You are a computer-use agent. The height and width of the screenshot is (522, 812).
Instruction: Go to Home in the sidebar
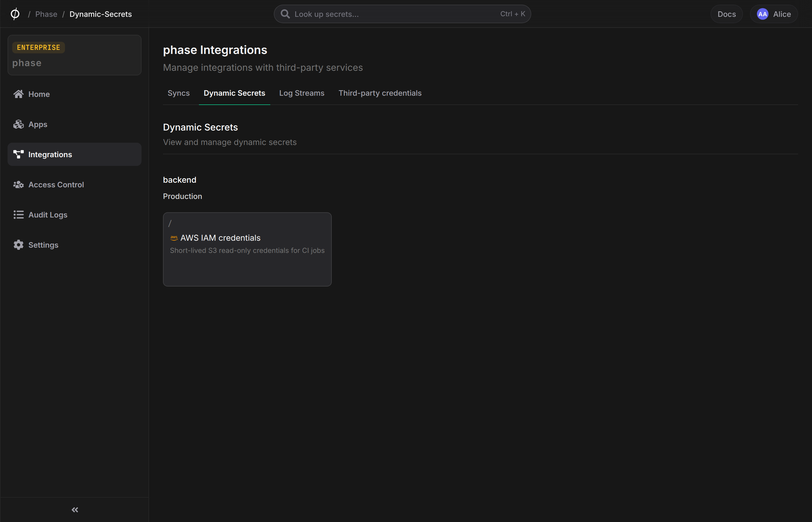coord(74,94)
